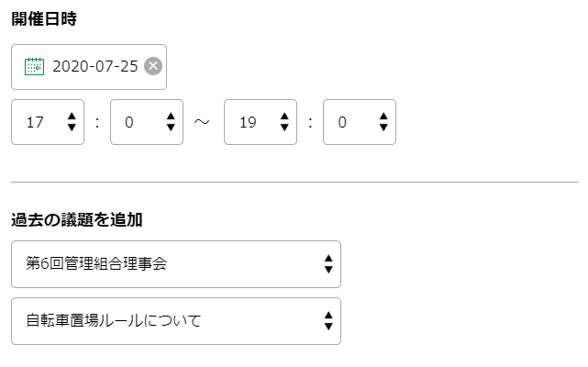Open the start hour selector showing 17
588x367 pixels.
(x=41, y=122)
